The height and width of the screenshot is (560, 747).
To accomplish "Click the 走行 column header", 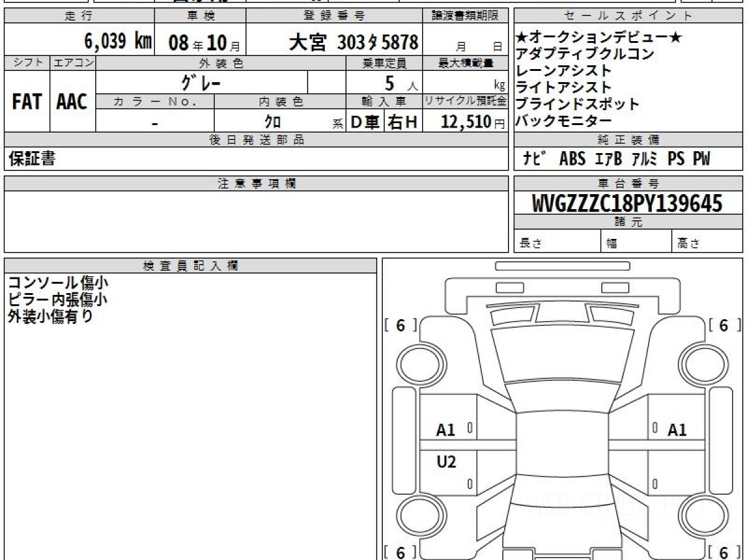I will [x=78, y=16].
